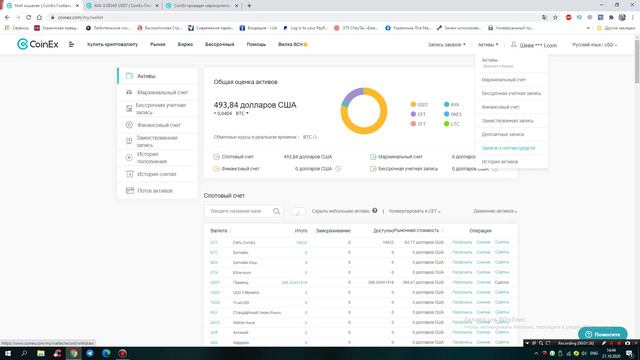The height and width of the screenshot is (360, 640).
Task: Open Купить криптовалюту in the top navigation
Action: [112, 44]
